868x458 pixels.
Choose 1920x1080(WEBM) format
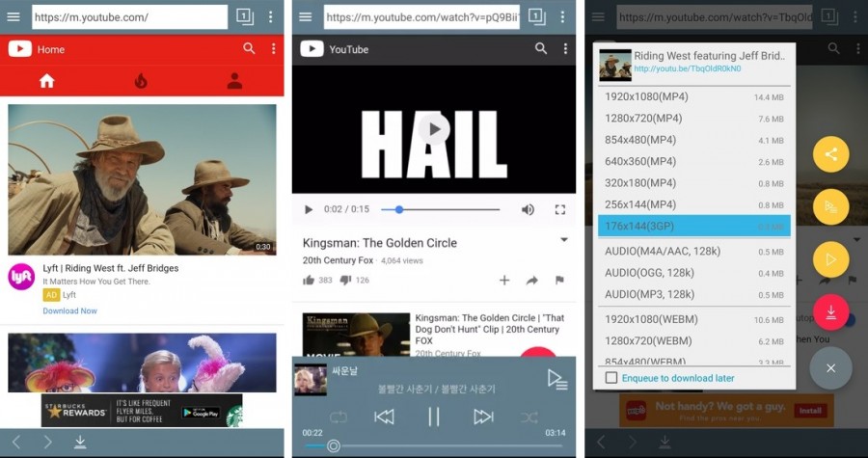point(694,319)
